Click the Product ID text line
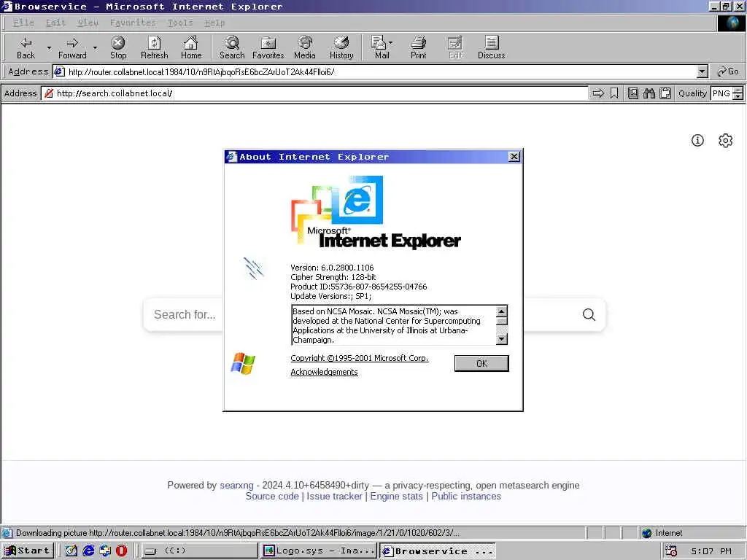The height and width of the screenshot is (560, 747). [359, 287]
